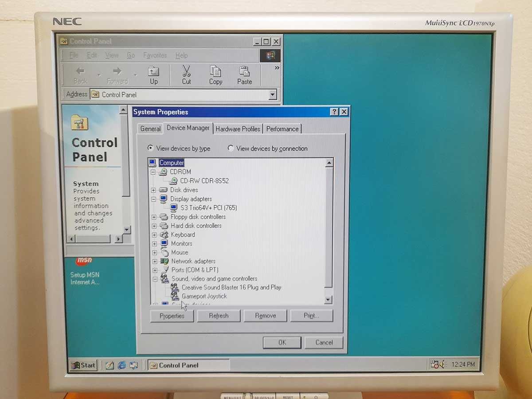Viewport: 532px width, 399px height.
Task: Show more toolbar buttons via chevron
Action: click(277, 68)
